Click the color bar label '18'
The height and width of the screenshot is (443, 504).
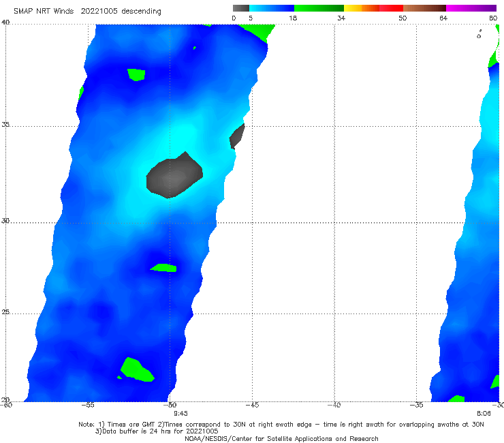tap(293, 18)
